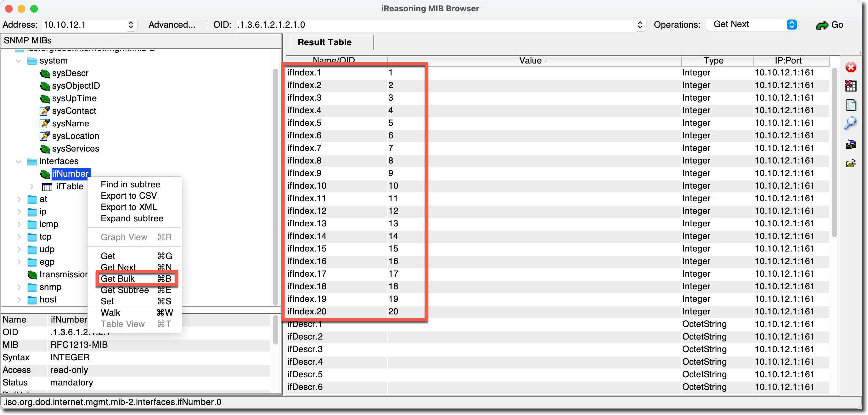Click the Advanced... button
Screen dimensions: 868x415
point(172,25)
